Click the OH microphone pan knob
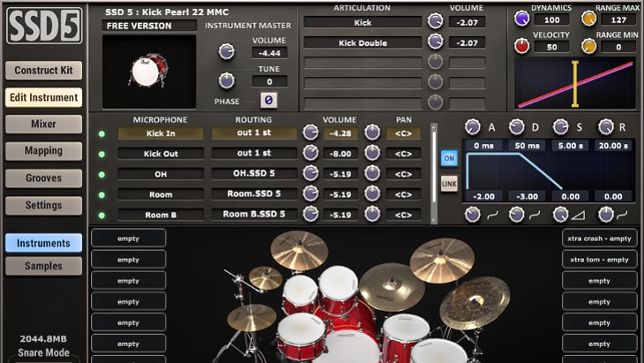 point(372,173)
